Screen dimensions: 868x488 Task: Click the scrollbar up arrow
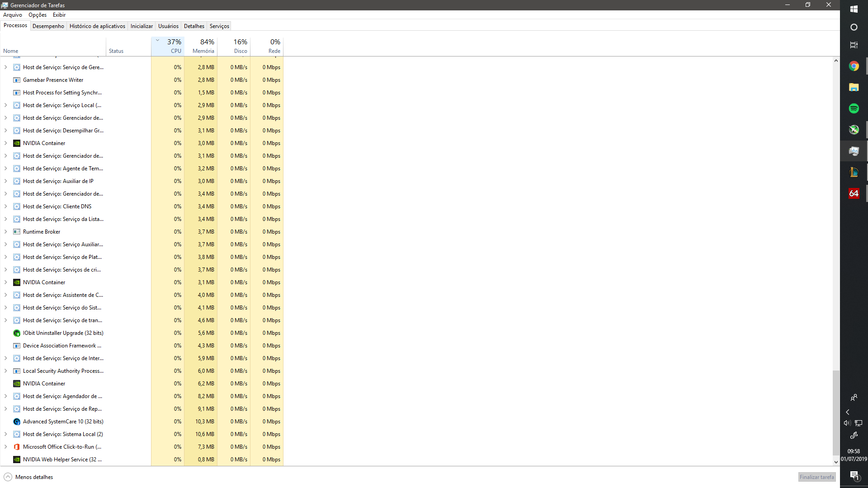[836, 61]
